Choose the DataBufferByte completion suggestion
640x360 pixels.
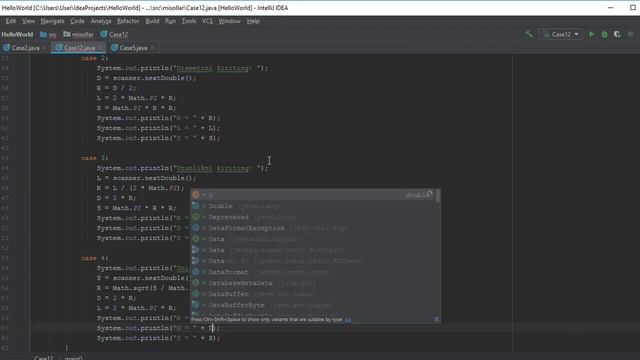coord(313,305)
